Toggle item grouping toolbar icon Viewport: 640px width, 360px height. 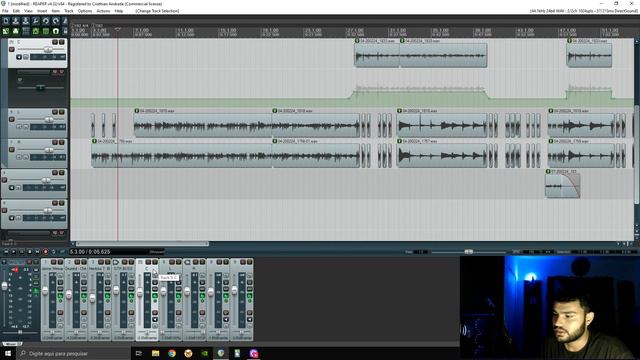click(16, 31)
